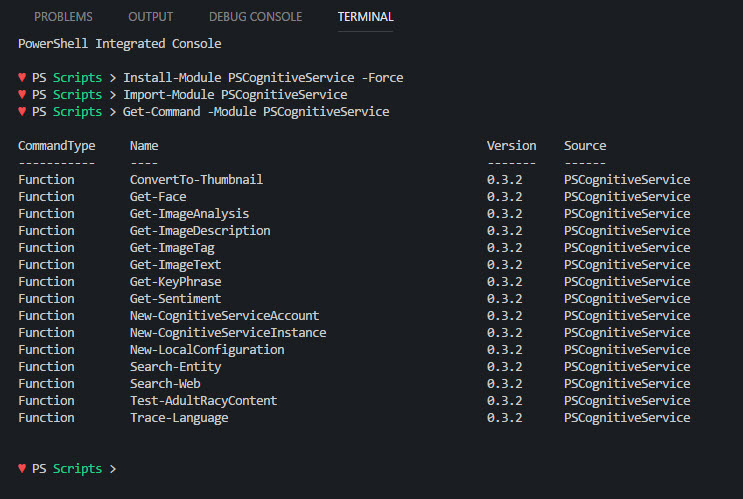This screenshot has width=743, height=499.
Task: Click the Name column header
Action: tap(144, 146)
